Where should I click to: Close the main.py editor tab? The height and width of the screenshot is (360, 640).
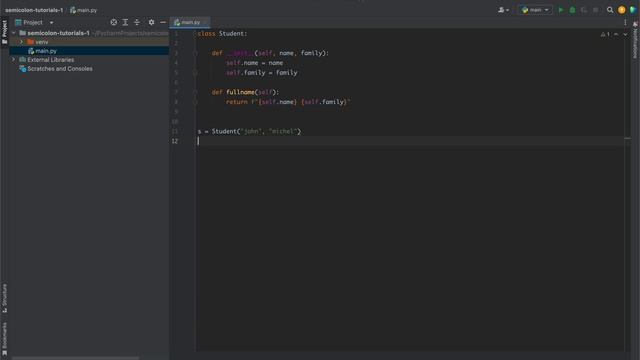tap(205, 22)
